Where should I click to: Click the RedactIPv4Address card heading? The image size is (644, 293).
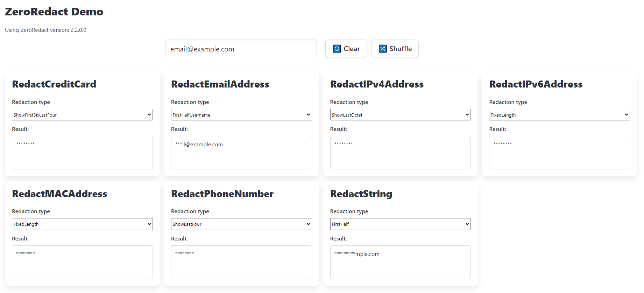click(377, 84)
